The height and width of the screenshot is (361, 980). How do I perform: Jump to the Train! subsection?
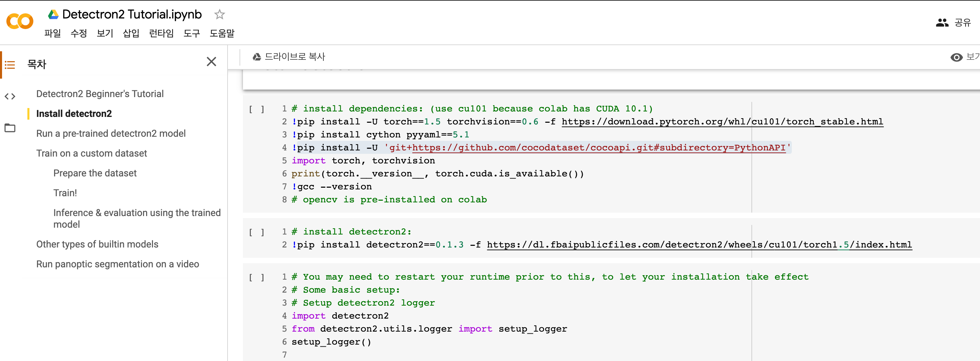tap(65, 193)
